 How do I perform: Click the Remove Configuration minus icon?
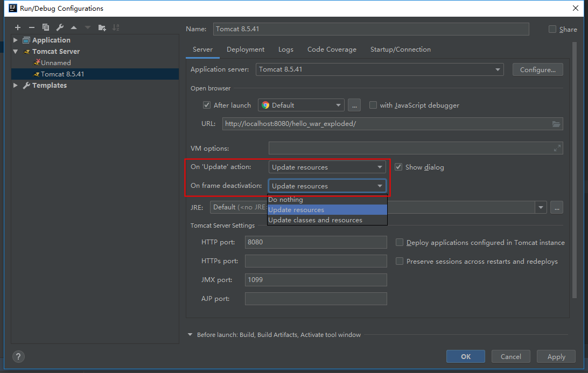point(32,27)
